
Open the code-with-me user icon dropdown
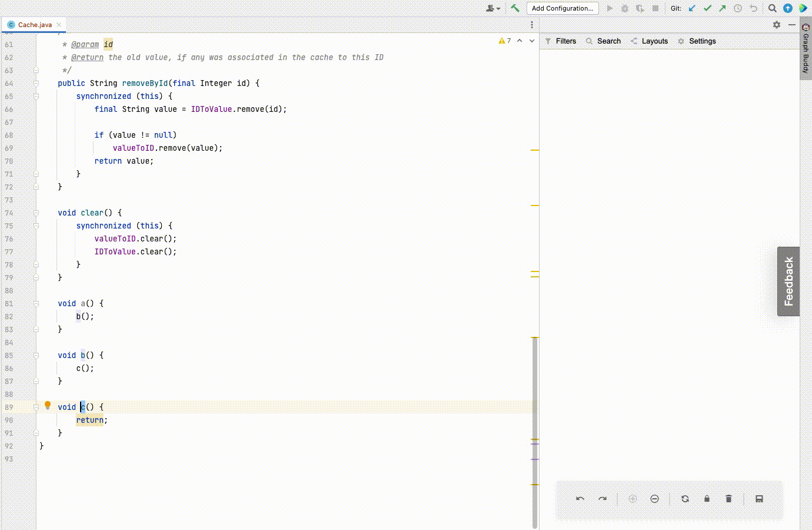click(x=493, y=8)
